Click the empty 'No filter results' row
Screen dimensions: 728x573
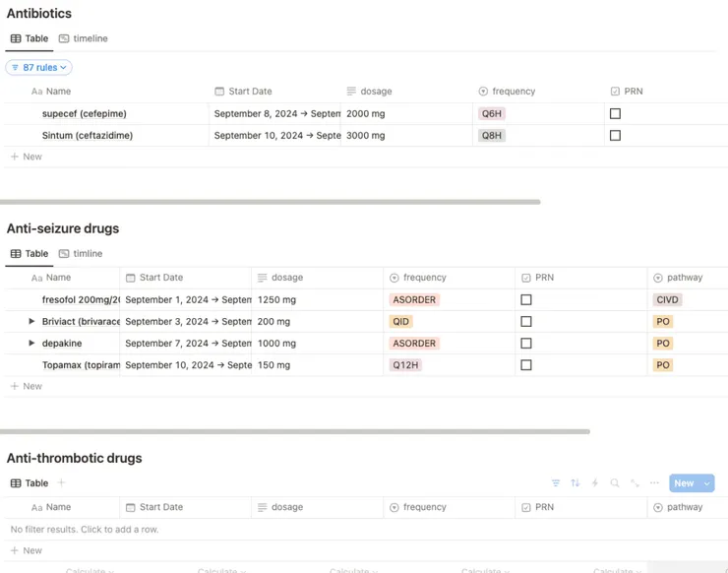pyautogui.click(x=85, y=530)
